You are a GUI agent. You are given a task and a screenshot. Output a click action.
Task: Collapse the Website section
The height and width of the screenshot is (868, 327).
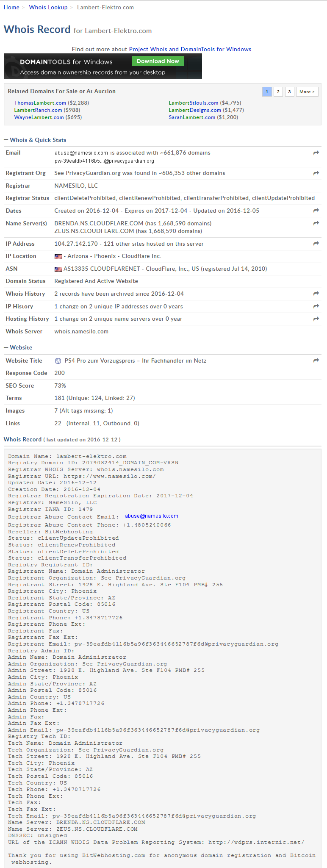point(6,348)
